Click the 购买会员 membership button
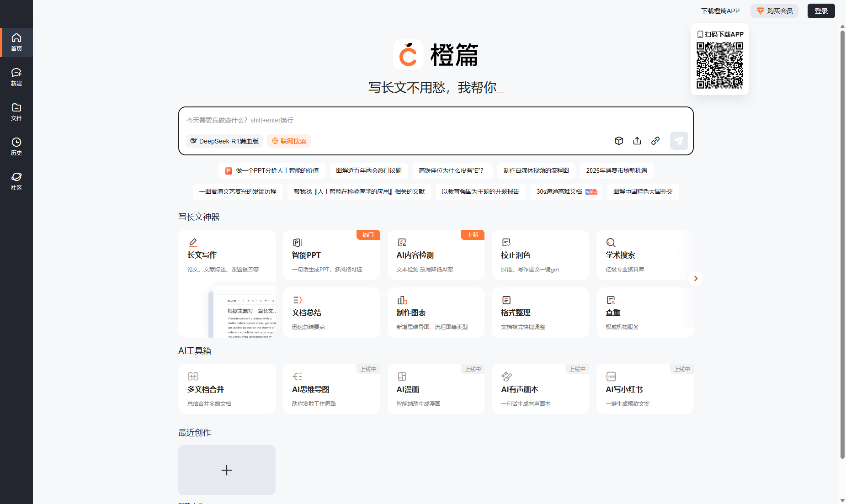This screenshot has width=846, height=504. click(774, 11)
